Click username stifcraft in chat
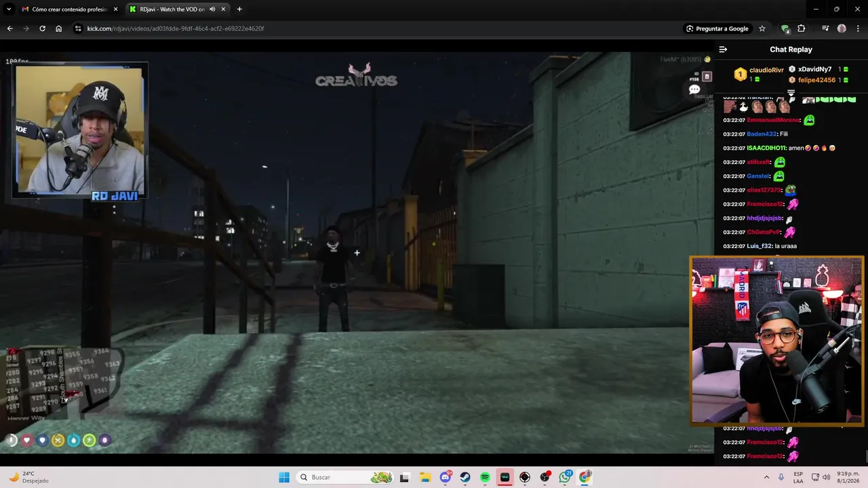This screenshot has height=488, width=868. (759, 162)
